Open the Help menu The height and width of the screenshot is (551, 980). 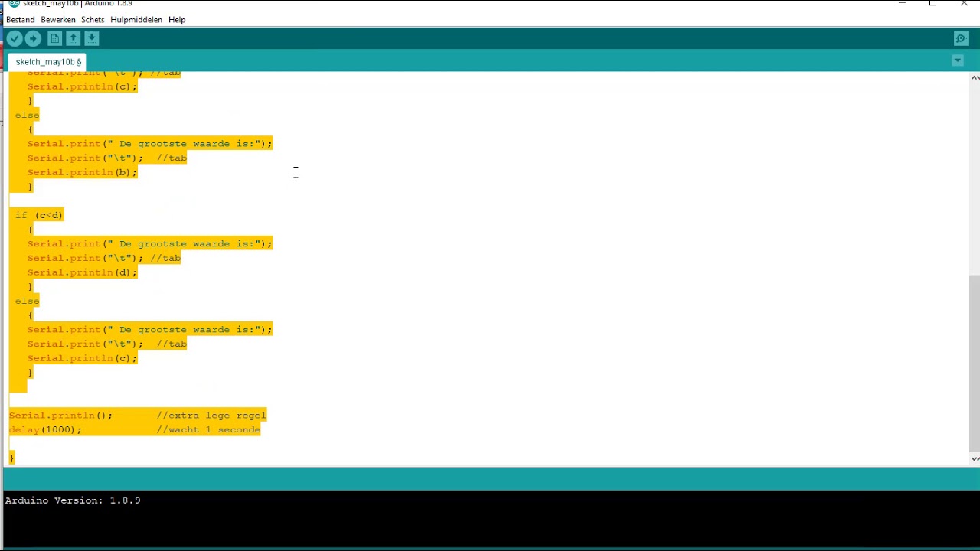[x=177, y=19]
